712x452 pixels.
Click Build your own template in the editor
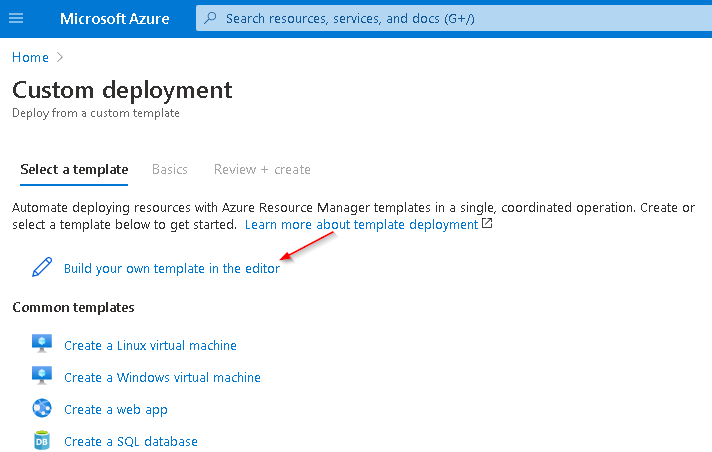point(172,268)
